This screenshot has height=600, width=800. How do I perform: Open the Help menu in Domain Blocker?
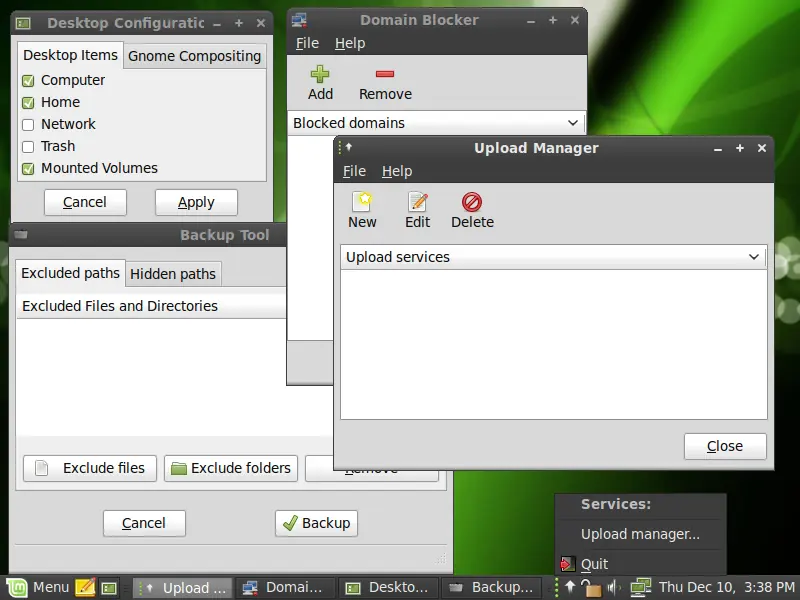click(x=350, y=43)
